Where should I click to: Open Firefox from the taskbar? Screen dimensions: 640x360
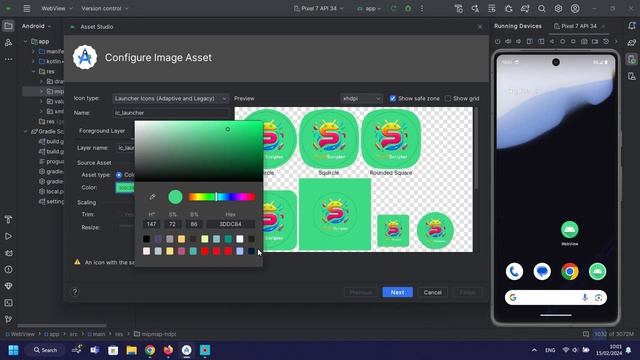click(168, 350)
